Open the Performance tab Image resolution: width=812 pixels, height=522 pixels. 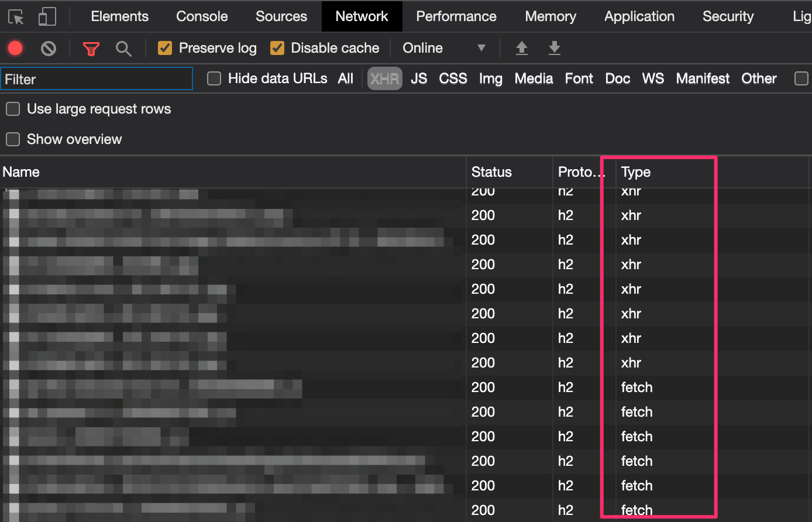pyautogui.click(x=456, y=16)
